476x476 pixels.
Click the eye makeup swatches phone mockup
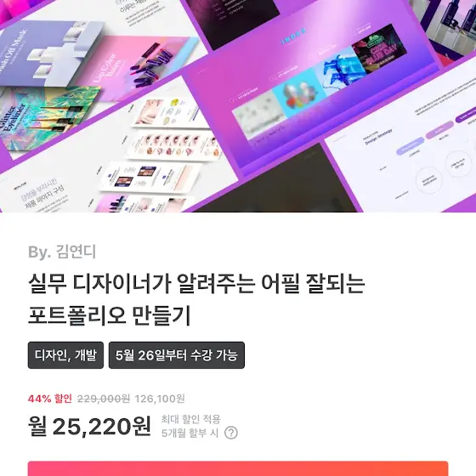click(x=176, y=145)
